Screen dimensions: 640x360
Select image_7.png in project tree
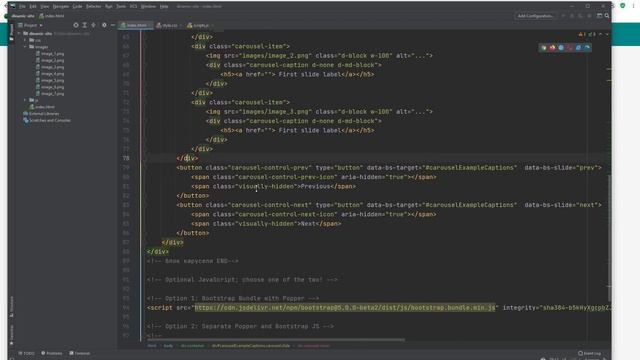click(x=52, y=93)
